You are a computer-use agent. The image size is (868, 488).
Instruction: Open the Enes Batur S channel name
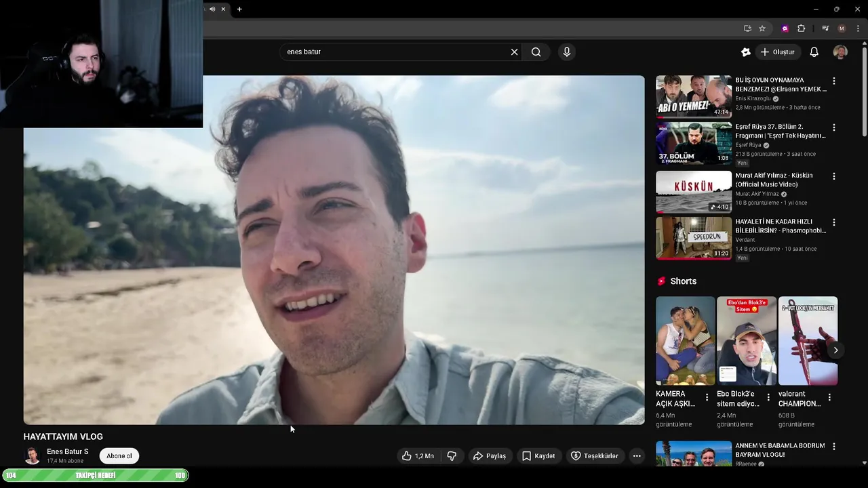[x=68, y=451]
